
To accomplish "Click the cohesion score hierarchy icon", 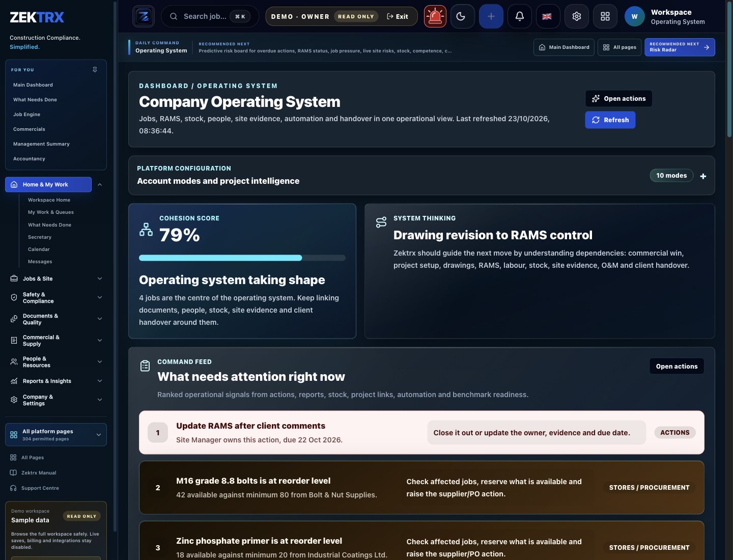I will point(146,229).
